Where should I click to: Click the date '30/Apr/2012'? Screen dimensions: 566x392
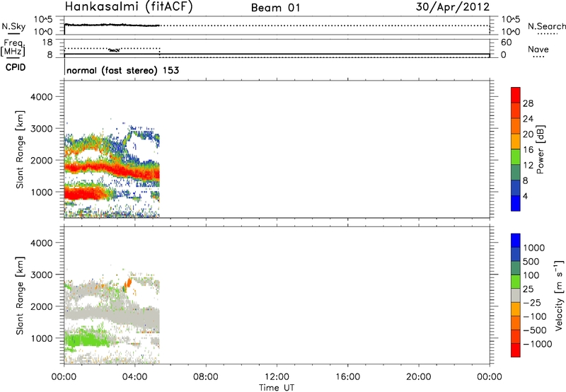453,7
